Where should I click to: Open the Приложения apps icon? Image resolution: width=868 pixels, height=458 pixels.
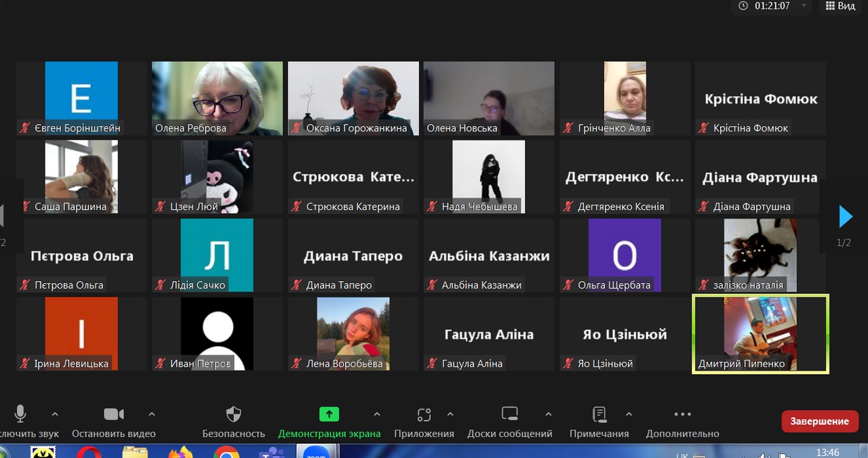424,414
